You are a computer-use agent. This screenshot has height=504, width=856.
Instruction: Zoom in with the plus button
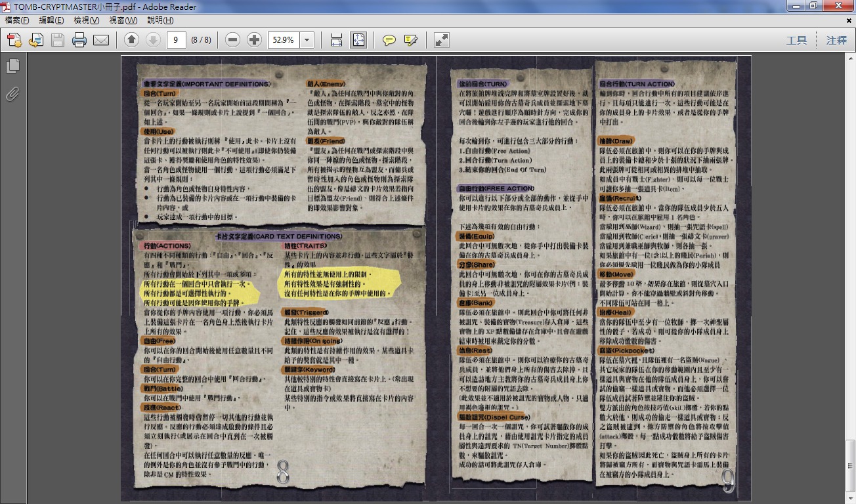pos(254,40)
